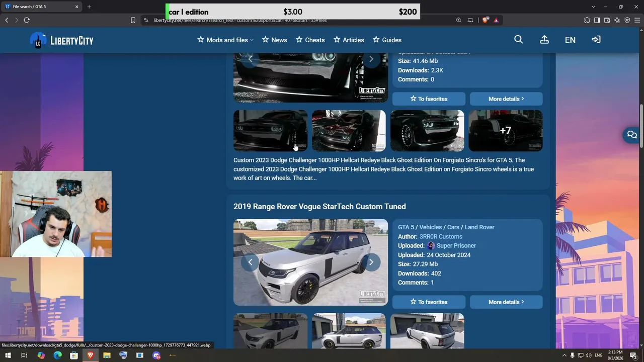The image size is (644, 362).
Task: Toggle the browser sidebar panel icon
Action: (x=597, y=20)
